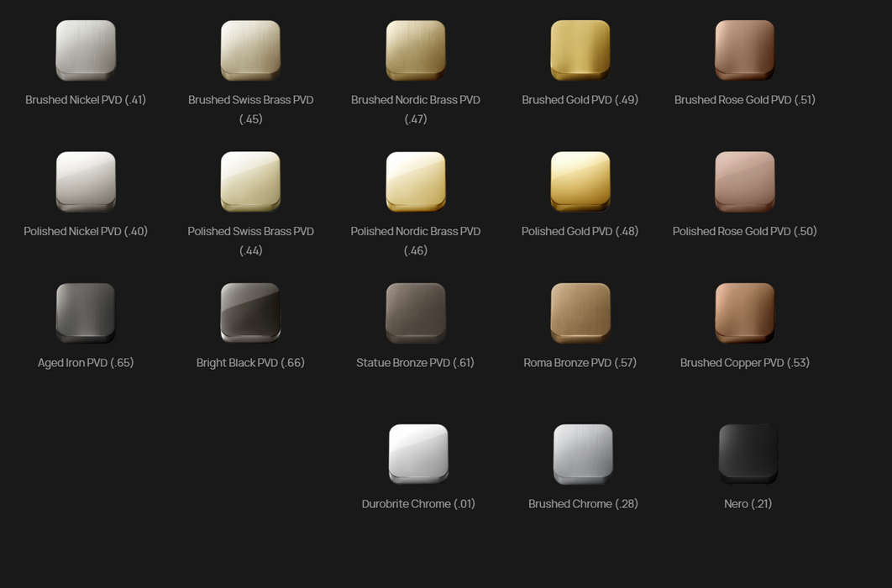Image resolution: width=892 pixels, height=588 pixels.
Task: Pick the Polished Swiss Brass PVD swatch
Action: tap(250, 181)
